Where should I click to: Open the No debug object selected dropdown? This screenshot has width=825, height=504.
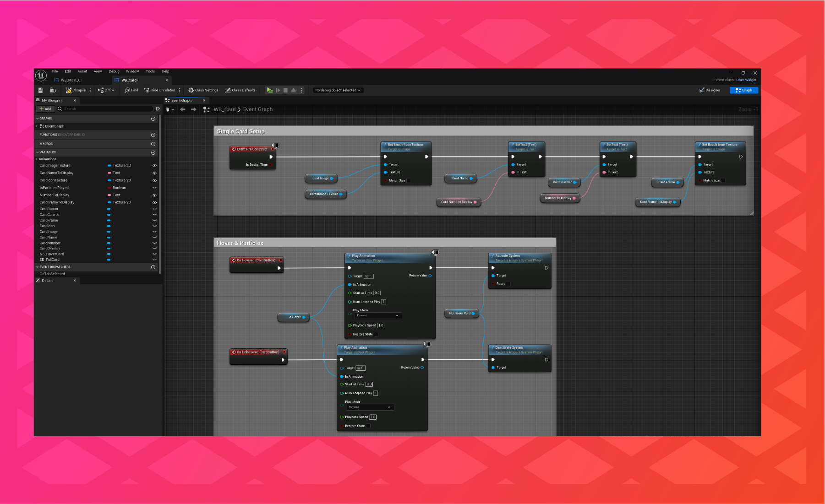tap(338, 90)
